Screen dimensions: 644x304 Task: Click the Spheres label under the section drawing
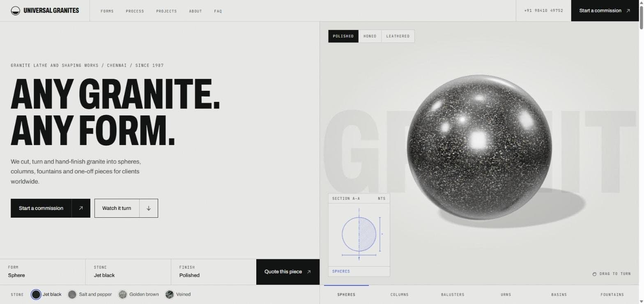coord(341,272)
